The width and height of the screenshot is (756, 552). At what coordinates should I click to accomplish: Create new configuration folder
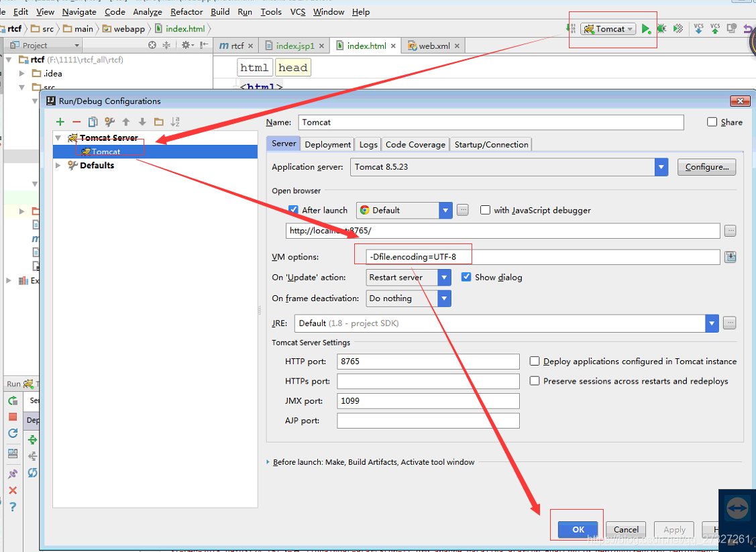point(158,122)
